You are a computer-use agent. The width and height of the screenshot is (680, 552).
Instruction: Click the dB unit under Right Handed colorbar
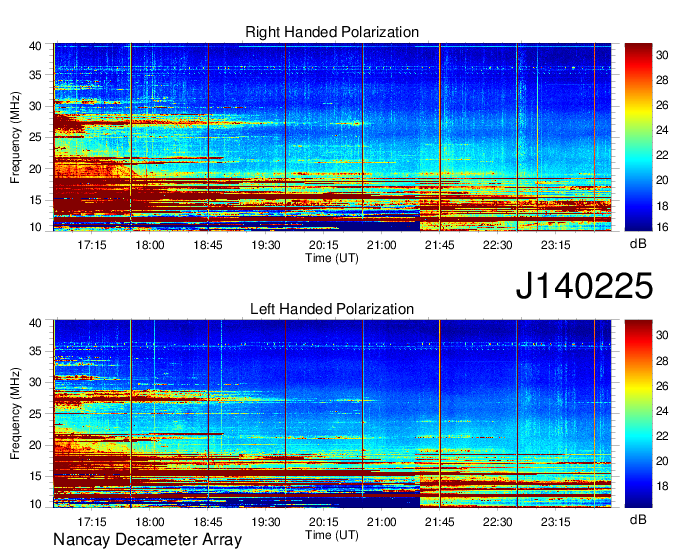(x=638, y=244)
